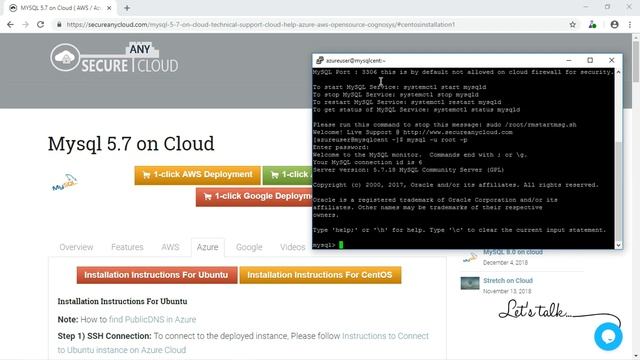Click the Secure Any Cloud logo

tap(114, 58)
